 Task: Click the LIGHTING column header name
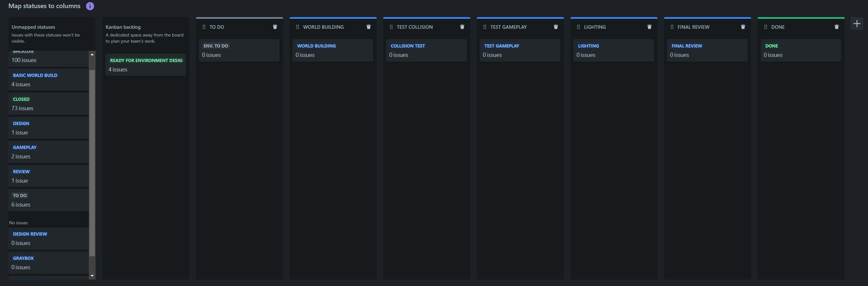point(595,27)
